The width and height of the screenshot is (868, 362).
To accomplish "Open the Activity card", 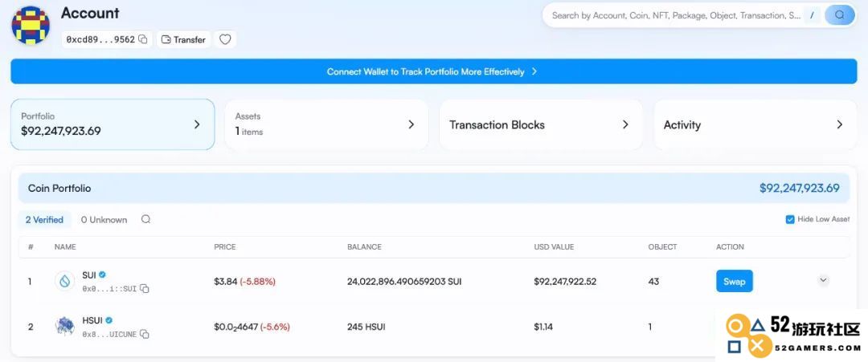I will click(x=755, y=124).
